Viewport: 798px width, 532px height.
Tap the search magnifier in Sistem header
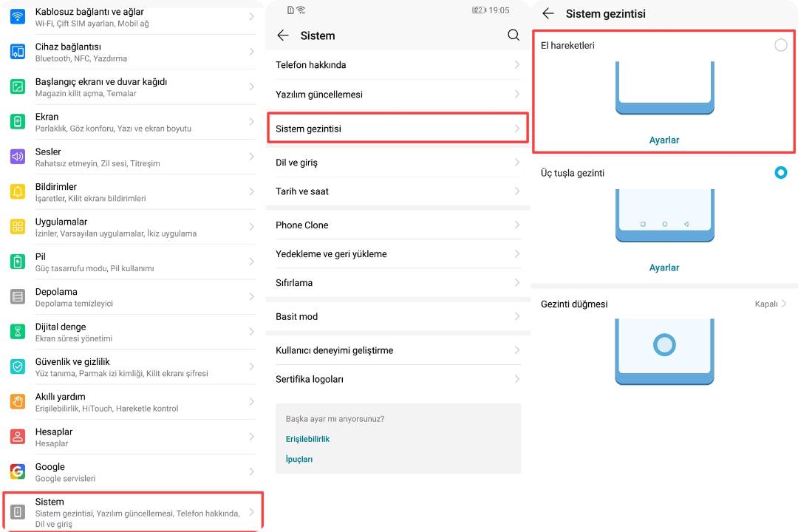tap(514, 35)
